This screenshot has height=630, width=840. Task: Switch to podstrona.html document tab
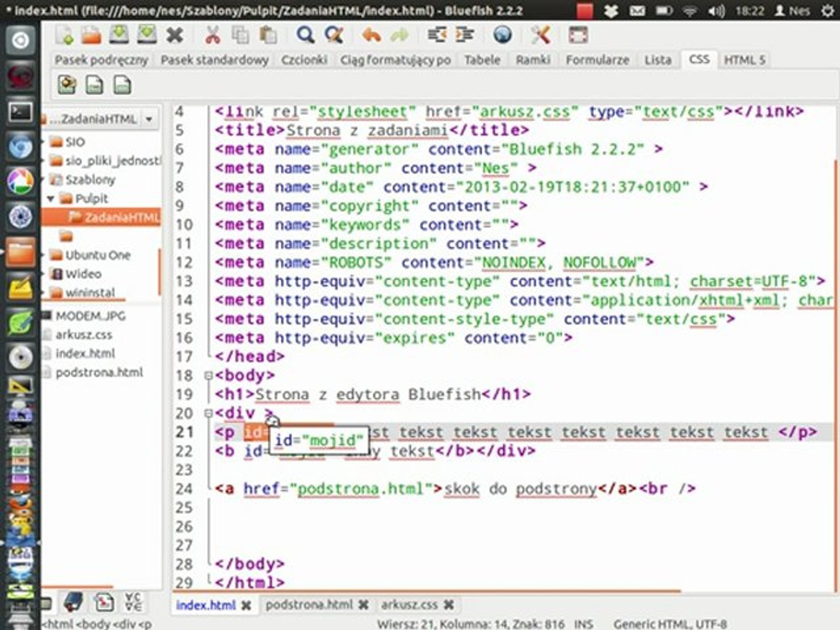tap(309, 605)
